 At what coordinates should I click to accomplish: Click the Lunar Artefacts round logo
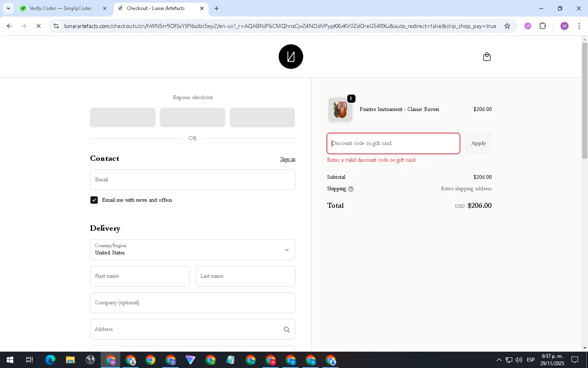click(x=291, y=56)
